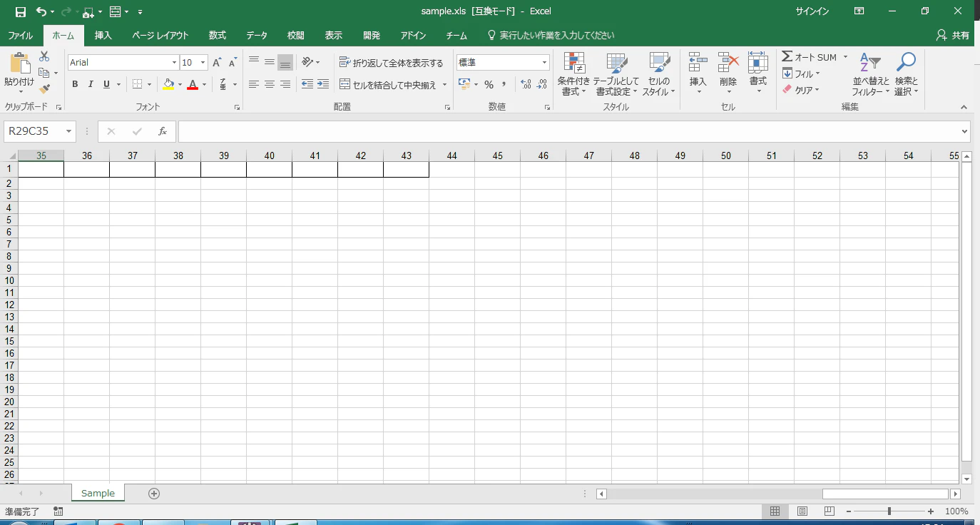
Task: Click the comma style icon
Action: pos(504,84)
